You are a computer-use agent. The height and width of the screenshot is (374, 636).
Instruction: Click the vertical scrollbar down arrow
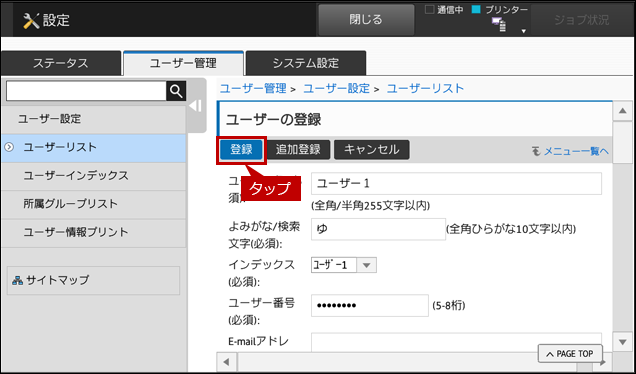tap(623, 342)
